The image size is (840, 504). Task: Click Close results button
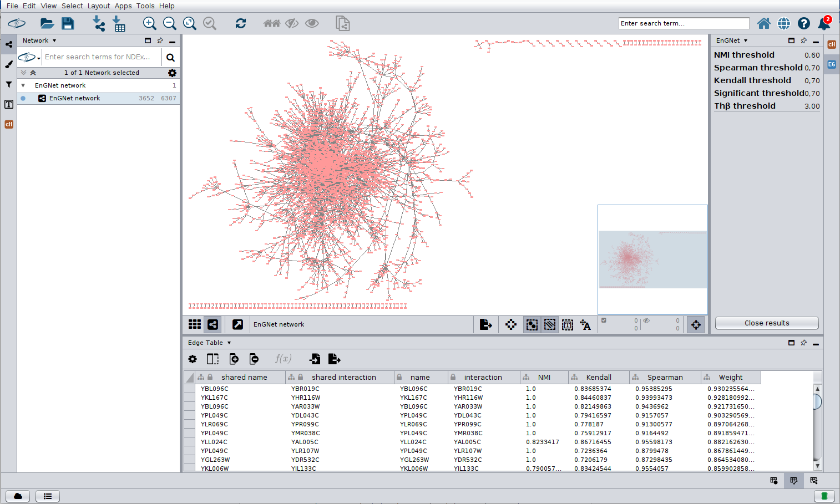pyautogui.click(x=767, y=323)
